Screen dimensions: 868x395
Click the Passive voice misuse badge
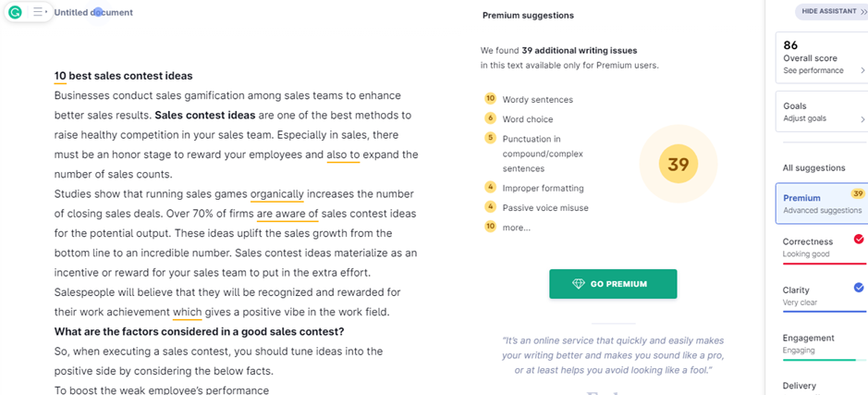pos(490,206)
